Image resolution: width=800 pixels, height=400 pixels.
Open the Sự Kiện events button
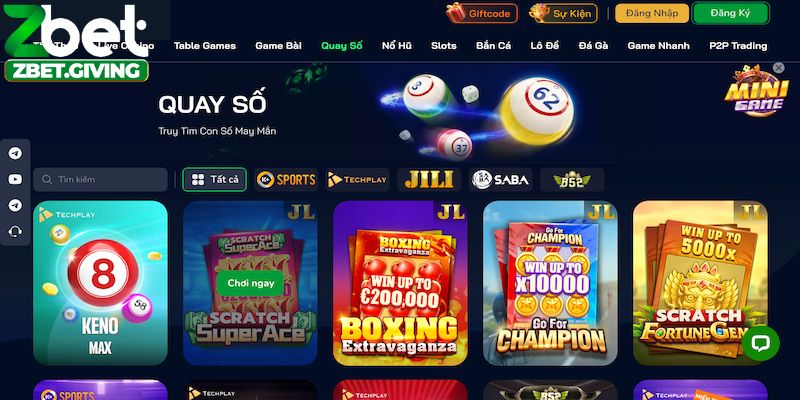pos(563,13)
